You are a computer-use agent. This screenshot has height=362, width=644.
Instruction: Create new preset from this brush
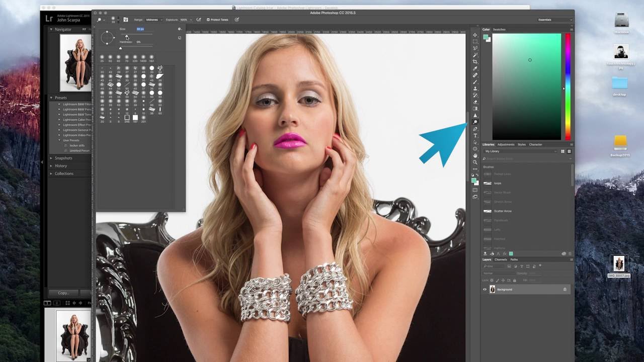click(180, 38)
